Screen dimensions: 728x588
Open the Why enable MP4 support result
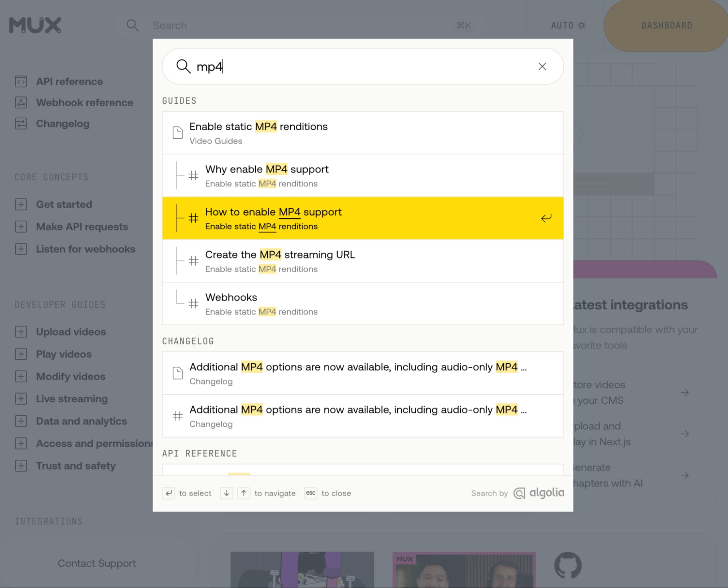[363, 175]
